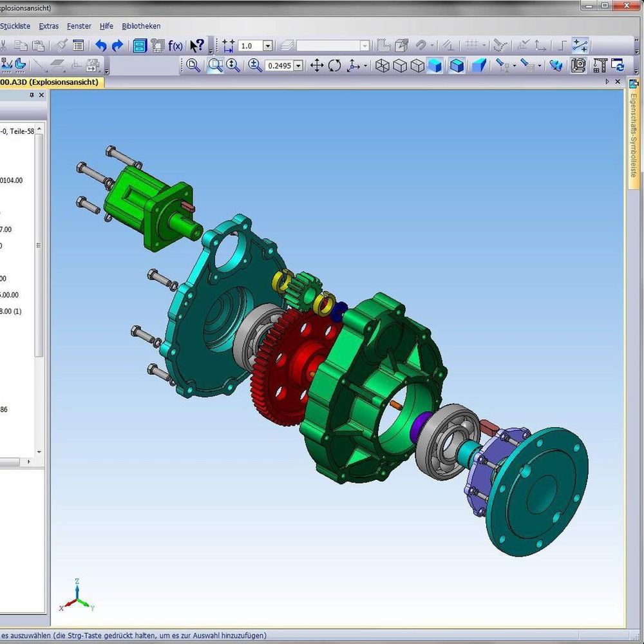Open the line width dropdown showing 1.0
The height and width of the screenshot is (644, 644).
[267, 45]
